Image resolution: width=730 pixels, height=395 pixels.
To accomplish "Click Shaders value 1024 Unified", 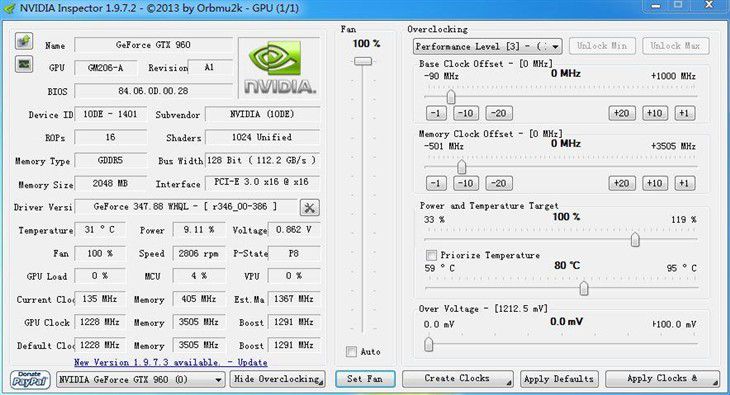I will point(262,137).
